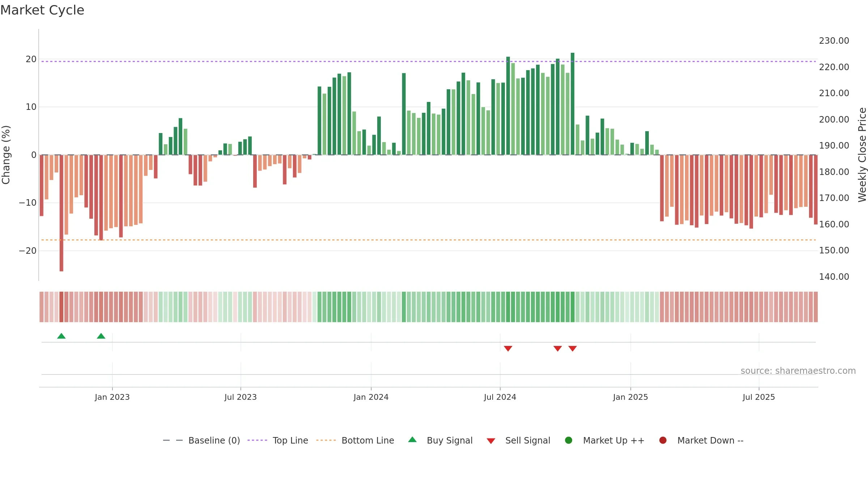868x488 pixels.
Task: Click the purple dotted Top Line legend swatch
Action: [x=257, y=440]
